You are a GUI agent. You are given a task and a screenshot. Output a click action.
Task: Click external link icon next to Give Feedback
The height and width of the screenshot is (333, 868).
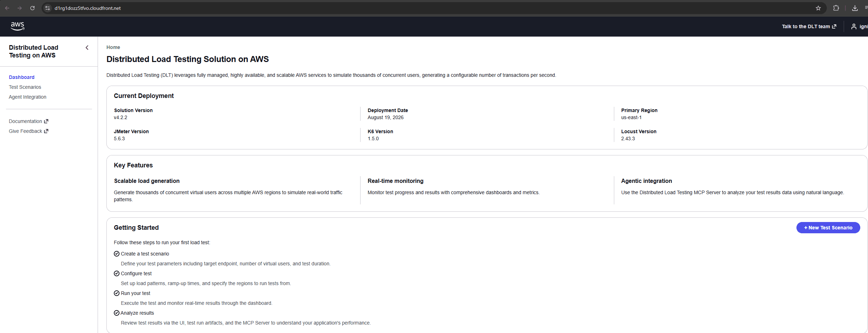[46, 131]
